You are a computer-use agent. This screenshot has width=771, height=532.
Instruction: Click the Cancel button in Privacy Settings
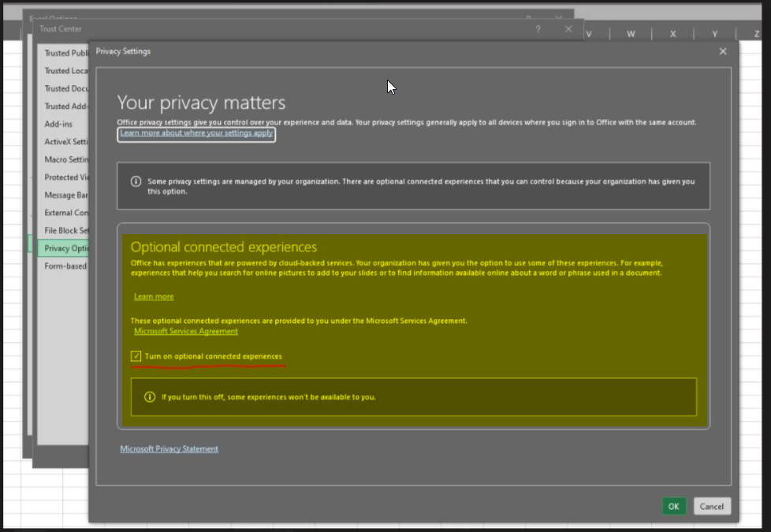pos(712,506)
